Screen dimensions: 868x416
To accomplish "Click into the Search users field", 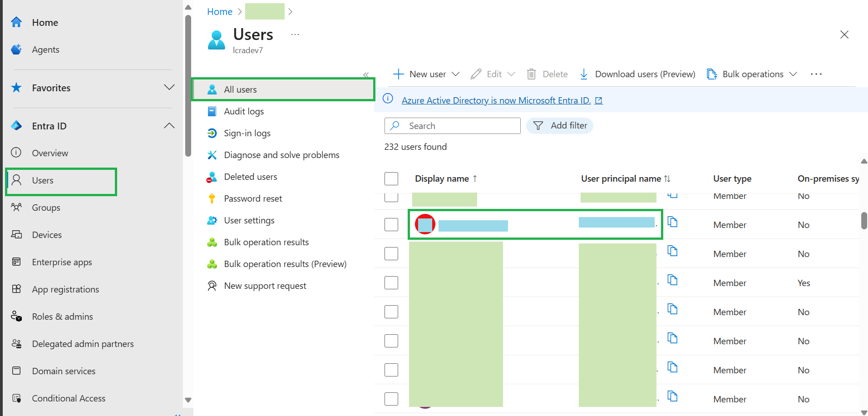I will [x=452, y=126].
